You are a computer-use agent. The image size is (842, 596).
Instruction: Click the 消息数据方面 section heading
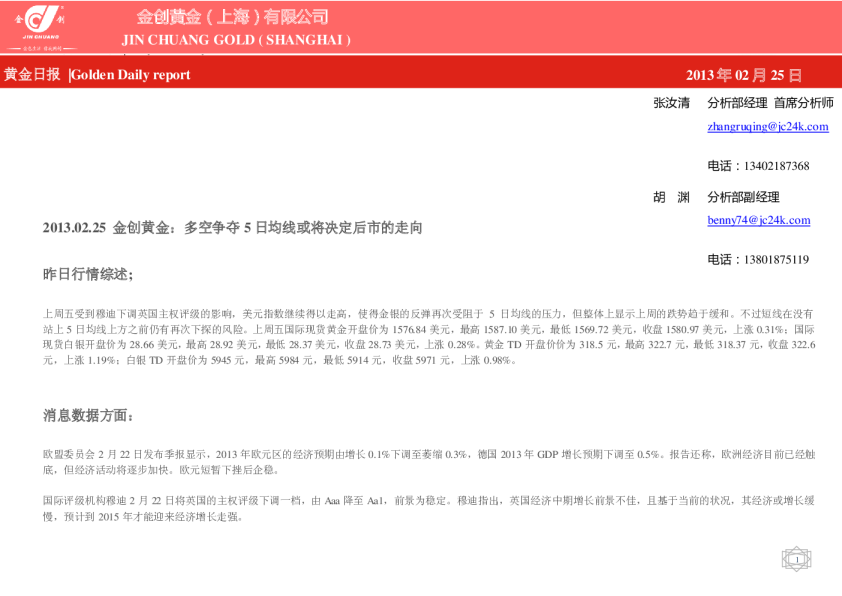click(x=87, y=415)
